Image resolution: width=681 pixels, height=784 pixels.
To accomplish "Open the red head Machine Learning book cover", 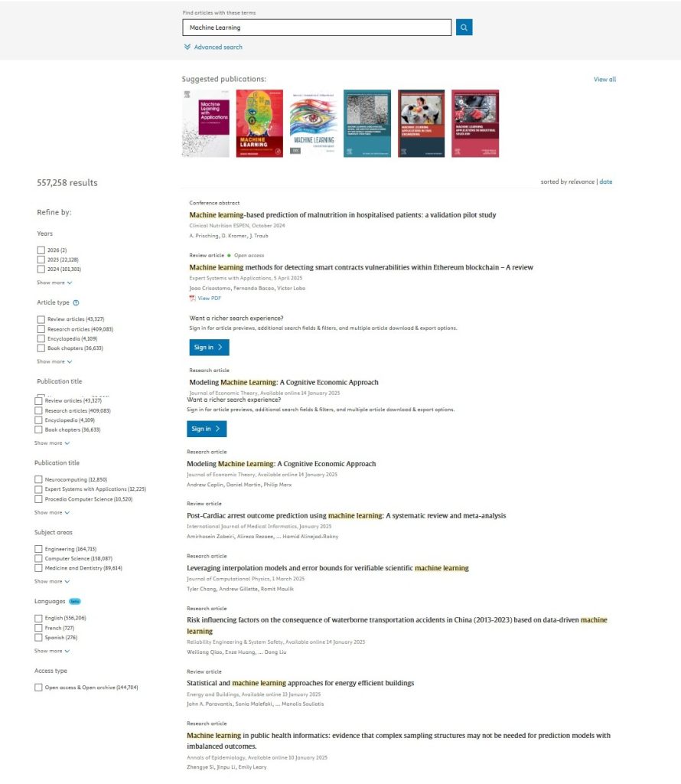I will [259, 123].
